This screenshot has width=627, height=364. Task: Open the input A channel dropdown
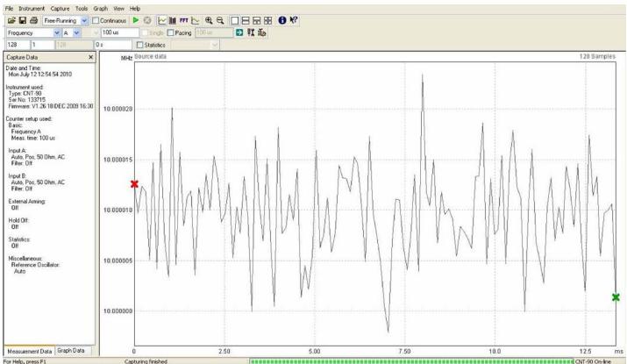pos(77,32)
